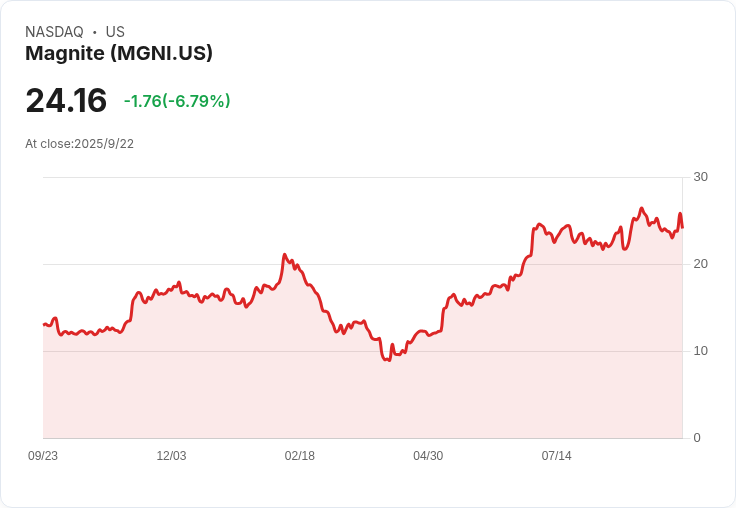Click the highest peak of the red line
The image size is (736, 508).
pos(642,208)
